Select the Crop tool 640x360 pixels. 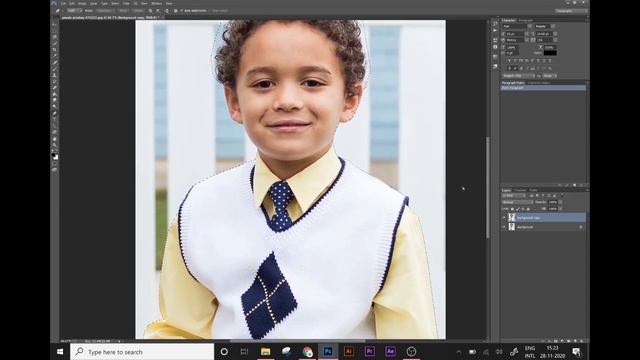[54, 50]
